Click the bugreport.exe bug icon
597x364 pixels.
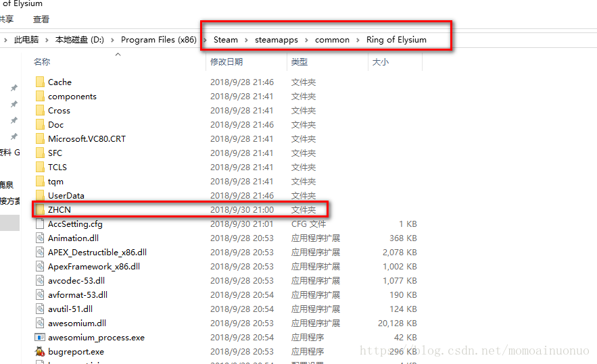click(x=40, y=351)
